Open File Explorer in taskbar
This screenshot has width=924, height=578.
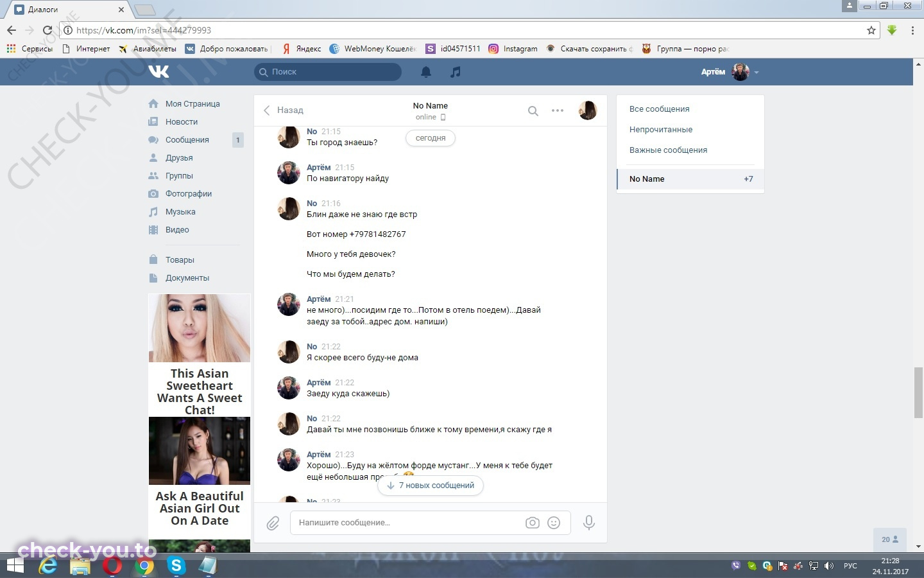(80, 566)
